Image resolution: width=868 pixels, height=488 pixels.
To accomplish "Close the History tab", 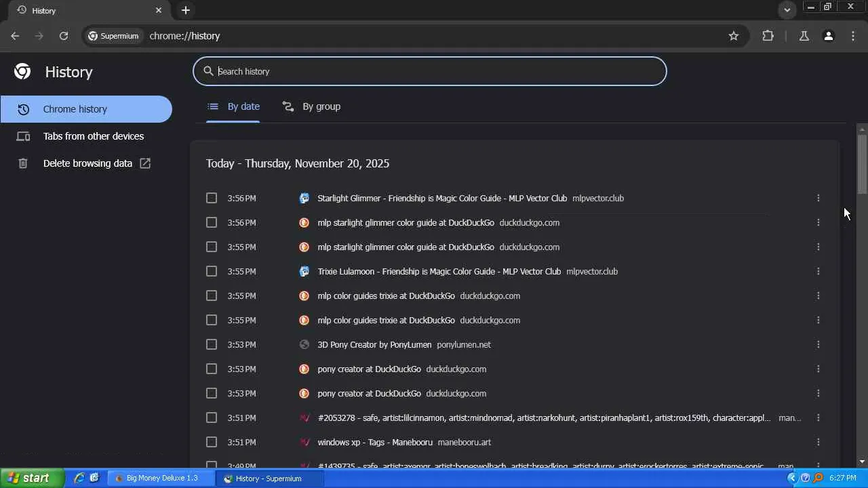I will 159,10.
